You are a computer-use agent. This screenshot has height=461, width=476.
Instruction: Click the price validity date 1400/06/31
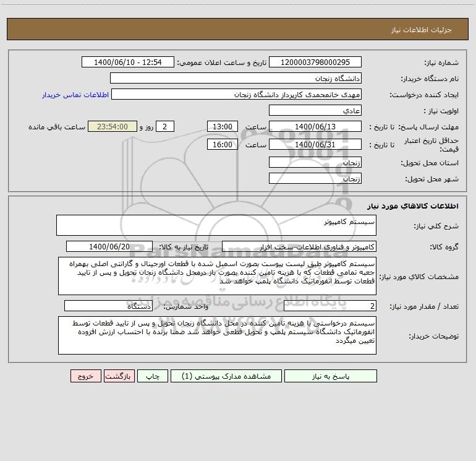tap(315, 144)
